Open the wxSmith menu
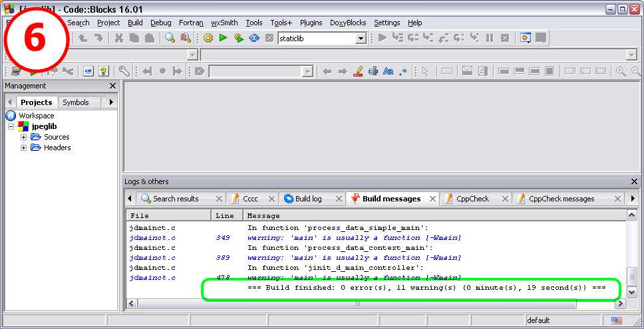This screenshot has width=644, height=329. pyautogui.click(x=224, y=23)
